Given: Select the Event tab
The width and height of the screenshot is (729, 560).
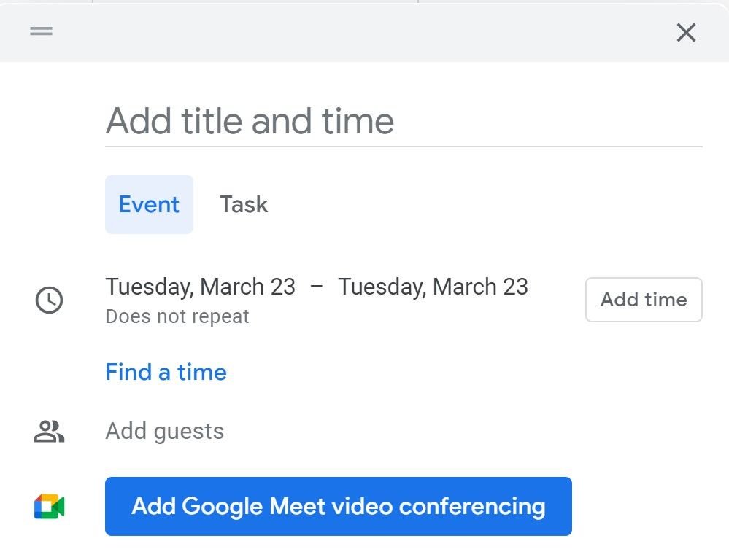Looking at the screenshot, I should point(149,205).
